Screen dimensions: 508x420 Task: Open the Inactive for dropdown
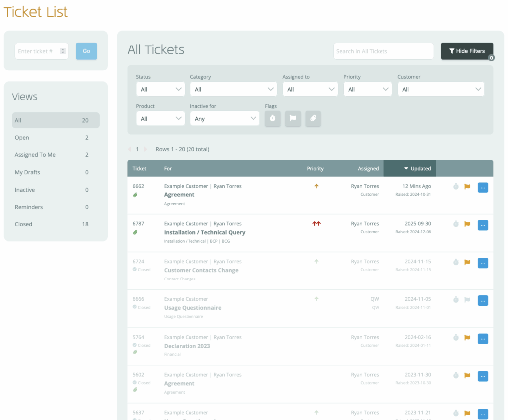tap(224, 119)
